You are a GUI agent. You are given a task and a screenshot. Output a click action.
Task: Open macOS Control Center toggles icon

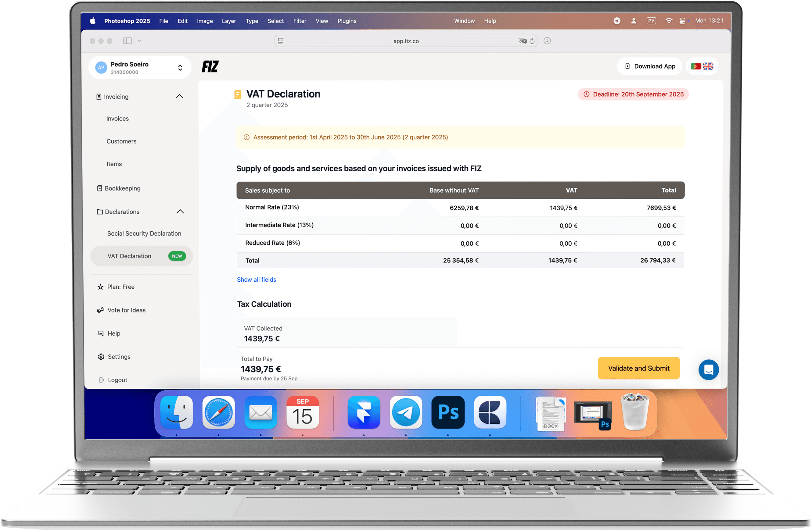coord(682,21)
